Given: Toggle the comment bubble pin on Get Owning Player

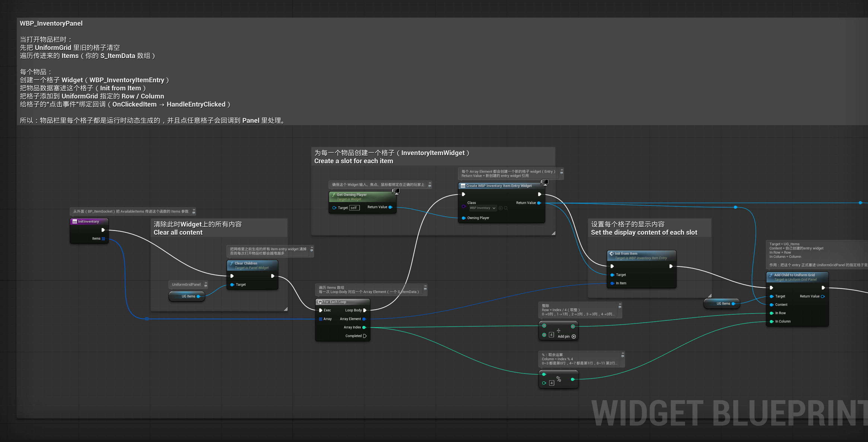Looking at the screenshot, I should (430, 183).
